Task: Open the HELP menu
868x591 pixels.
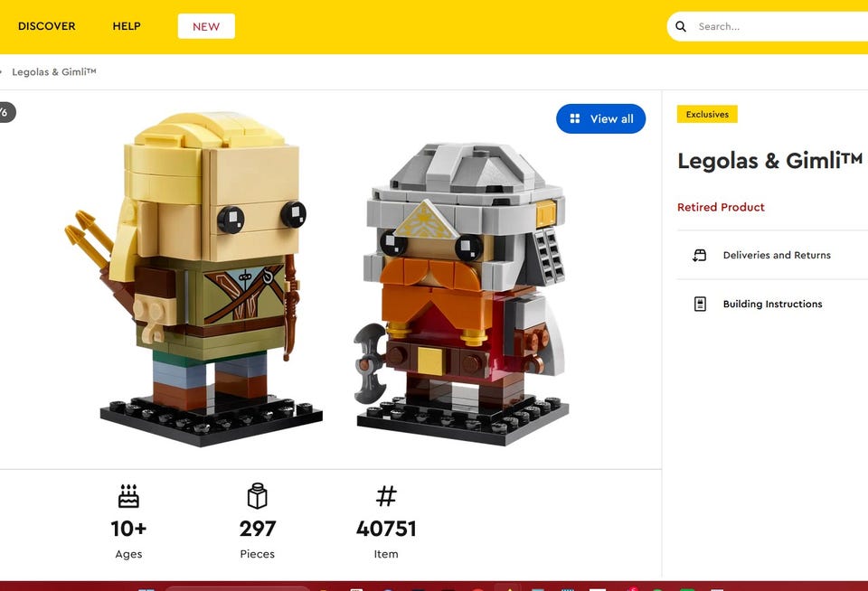Action: click(x=127, y=26)
